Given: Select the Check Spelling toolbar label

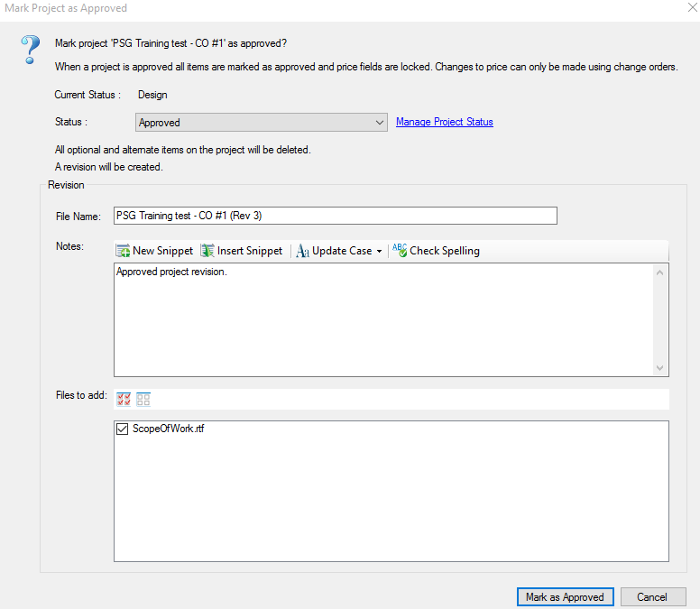Looking at the screenshot, I should tap(445, 251).
